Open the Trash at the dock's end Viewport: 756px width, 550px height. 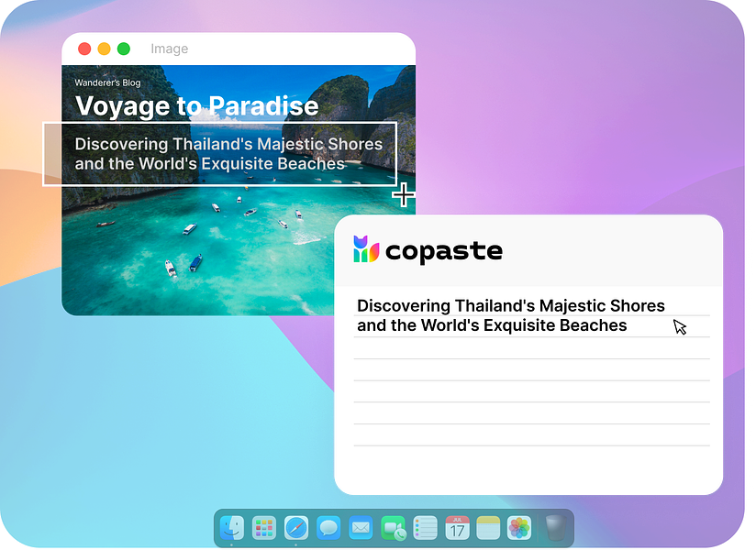(x=555, y=528)
